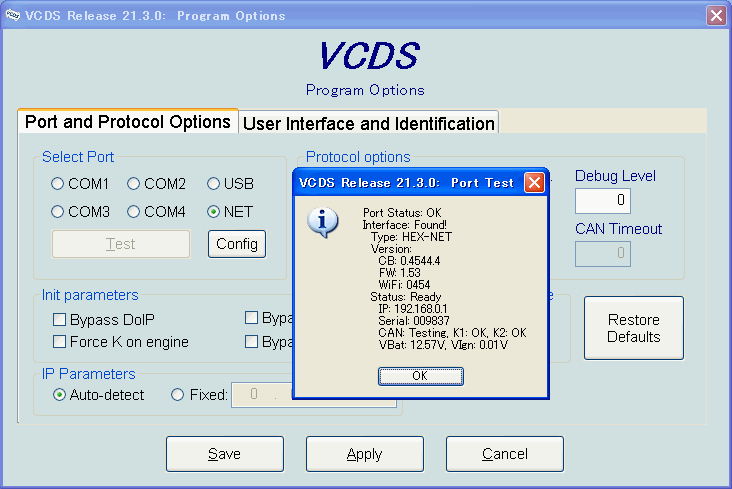Tick the Force K on engine checkbox
732x489 pixels.
coord(59,341)
